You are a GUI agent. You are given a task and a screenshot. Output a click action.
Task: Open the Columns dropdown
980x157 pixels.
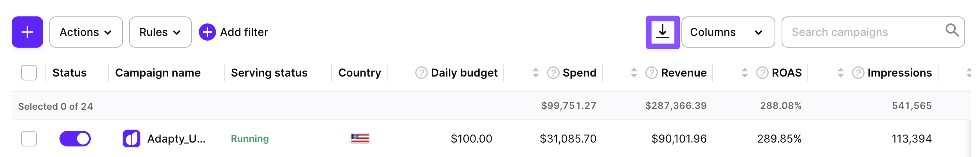coord(728,32)
